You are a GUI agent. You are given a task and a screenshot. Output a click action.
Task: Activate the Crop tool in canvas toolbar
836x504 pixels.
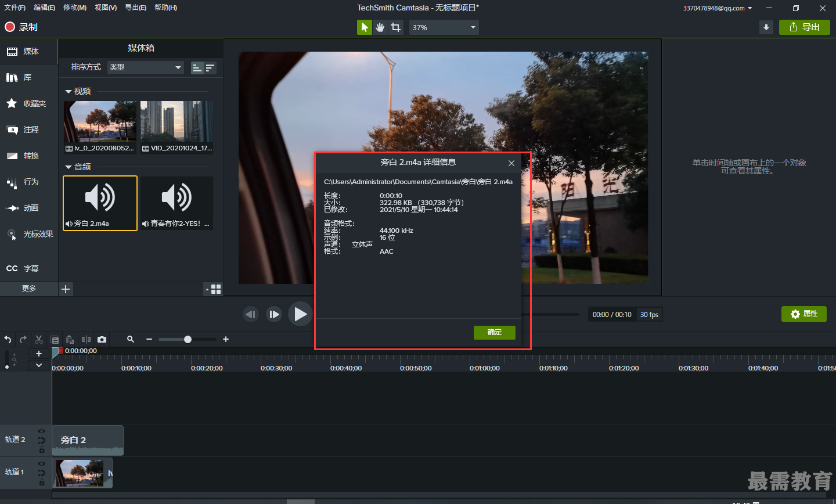click(396, 27)
